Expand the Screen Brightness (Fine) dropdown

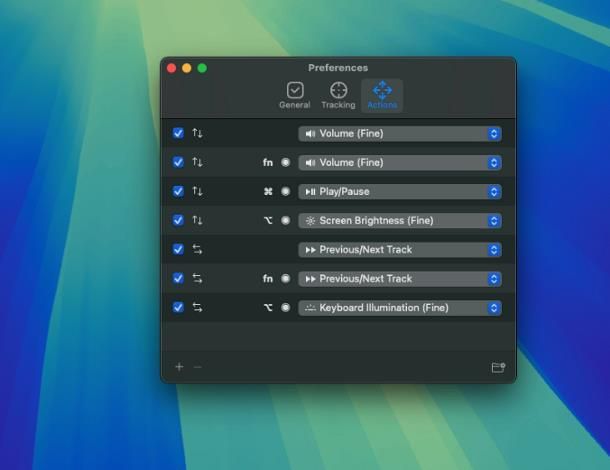click(x=400, y=221)
